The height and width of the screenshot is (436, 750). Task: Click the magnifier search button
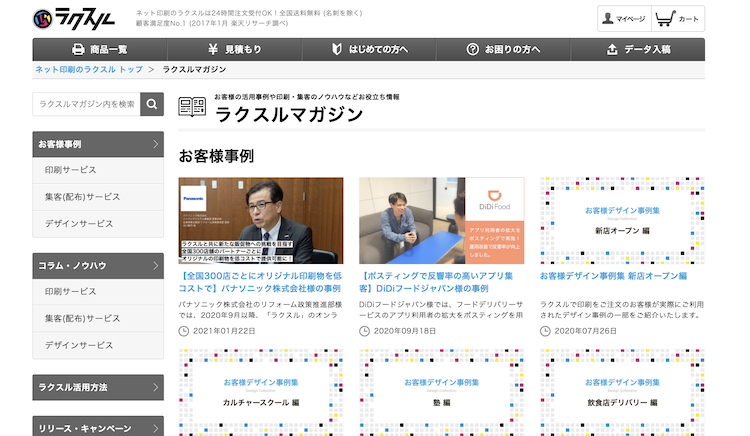(x=152, y=104)
